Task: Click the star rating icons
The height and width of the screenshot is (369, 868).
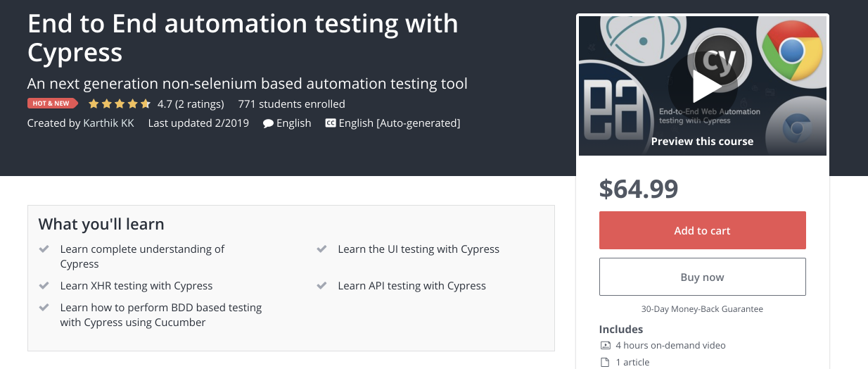Action: point(120,104)
